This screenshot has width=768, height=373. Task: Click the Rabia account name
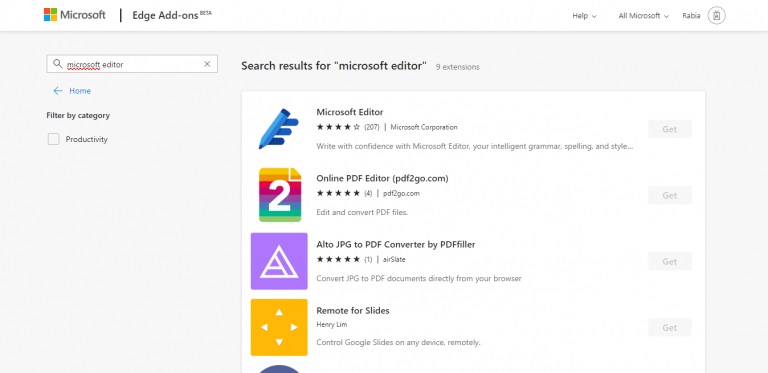click(x=691, y=16)
